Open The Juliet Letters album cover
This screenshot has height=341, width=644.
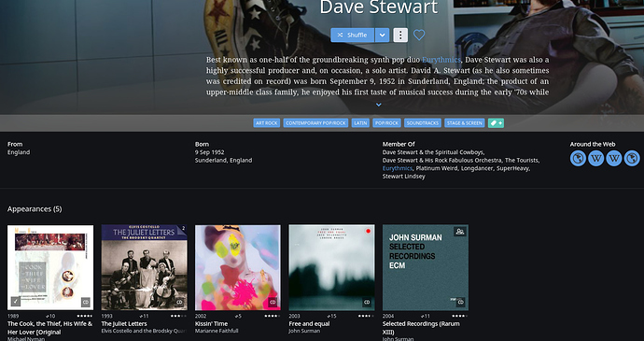(144, 267)
